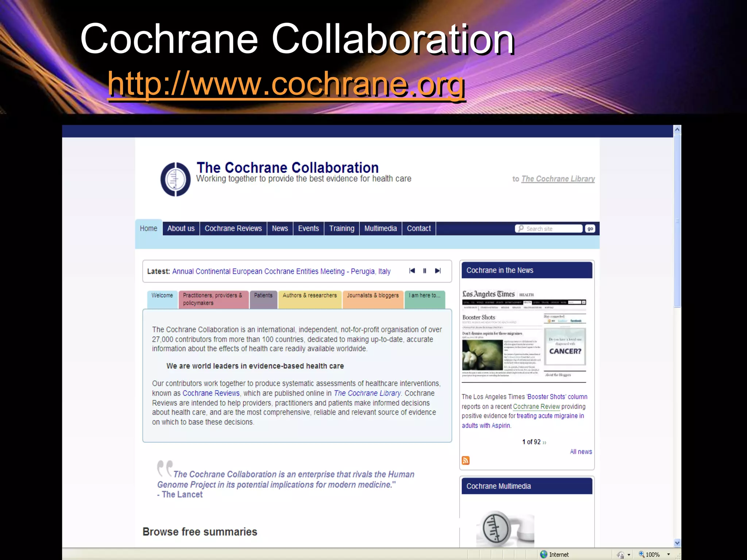The width and height of the screenshot is (747, 560).
Task: Click the Search site input field
Action: pyautogui.click(x=549, y=229)
